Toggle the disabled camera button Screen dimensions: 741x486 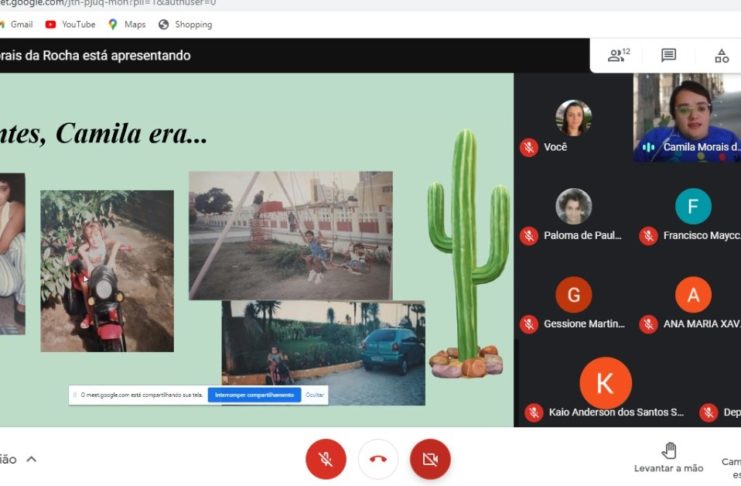[430, 459]
